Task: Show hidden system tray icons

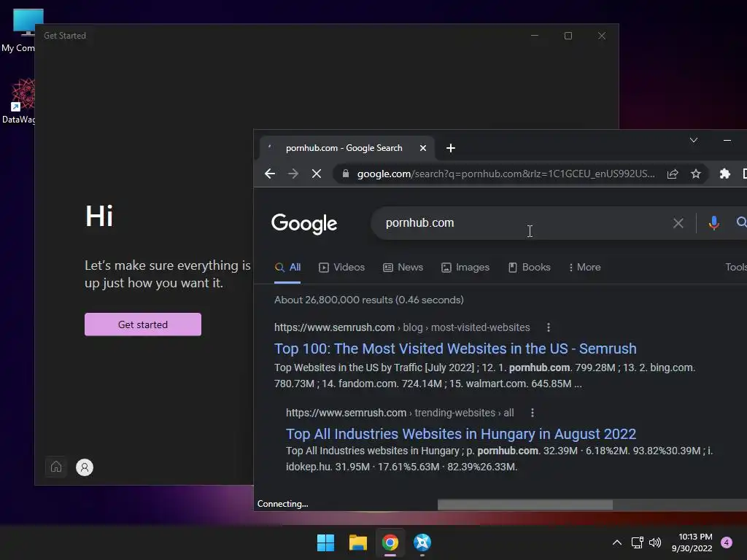Action: (x=616, y=542)
